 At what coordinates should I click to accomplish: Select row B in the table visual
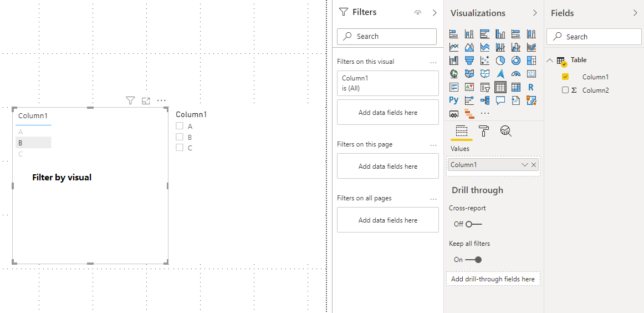(33, 143)
